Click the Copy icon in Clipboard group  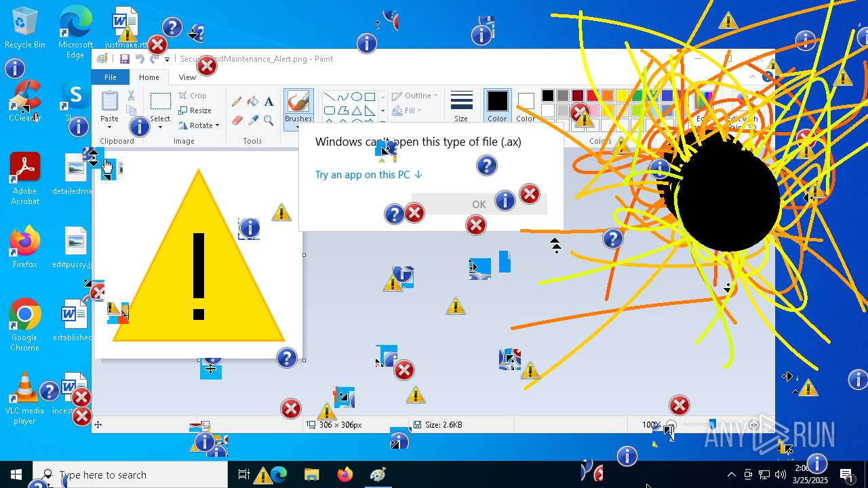click(131, 110)
